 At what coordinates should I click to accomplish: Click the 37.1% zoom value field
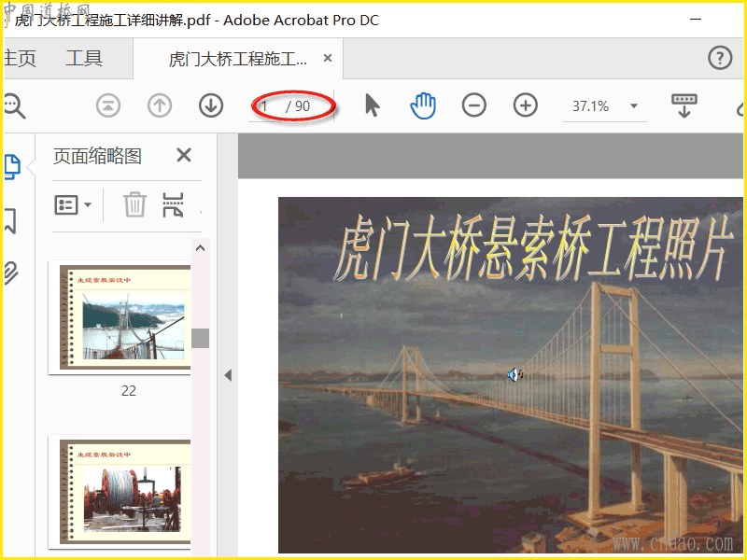click(591, 105)
